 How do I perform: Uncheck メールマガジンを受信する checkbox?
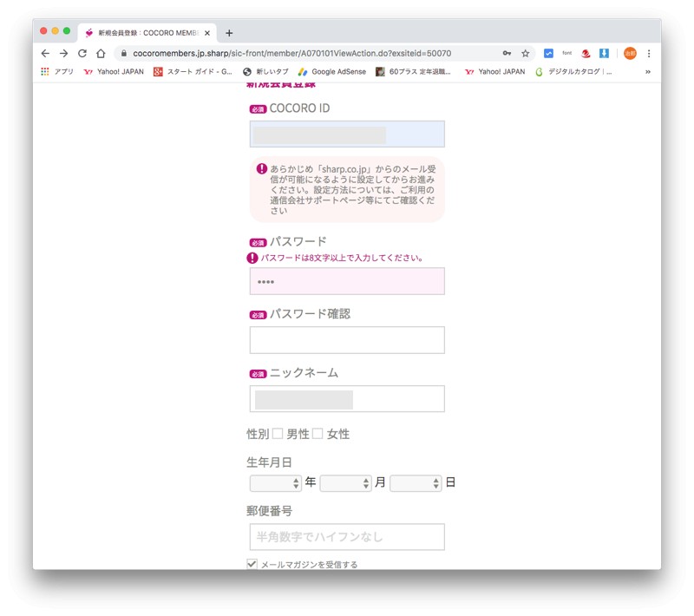[x=252, y=564]
